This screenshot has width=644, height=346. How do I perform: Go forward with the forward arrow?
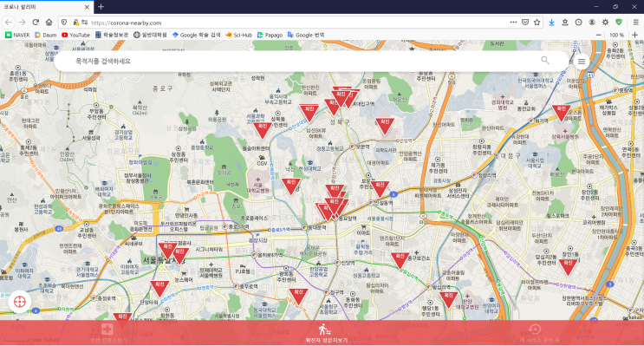pyautogui.click(x=23, y=23)
